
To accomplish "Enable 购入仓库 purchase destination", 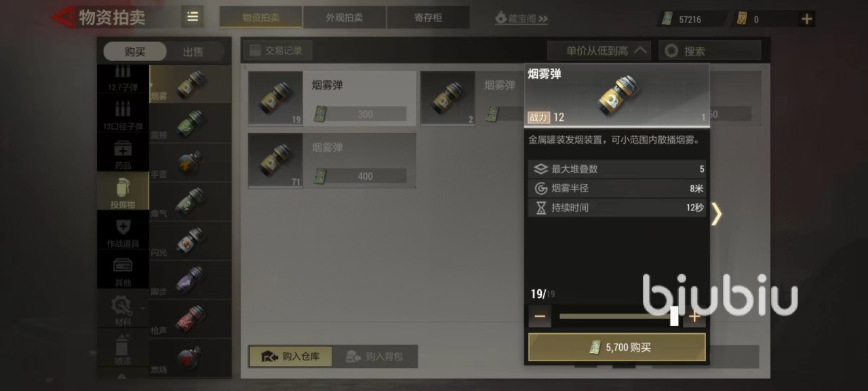I will pyautogui.click(x=290, y=356).
